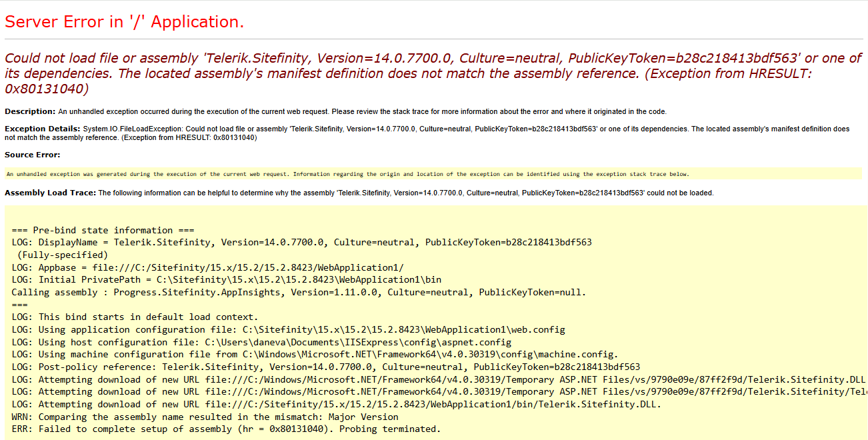868x440 pixels.
Task: Click the 'LOG: Post-policy reference' line
Action: pyautogui.click(x=325, y=367)
